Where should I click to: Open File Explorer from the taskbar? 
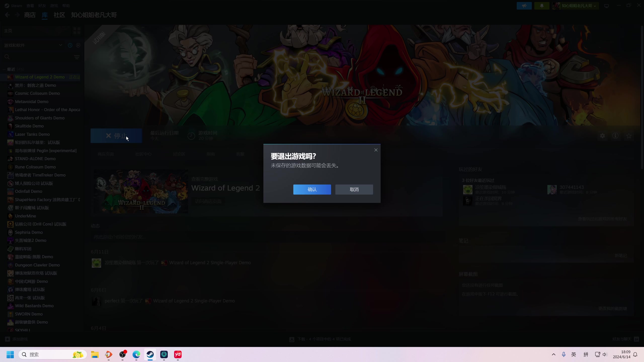coord(95,354)
